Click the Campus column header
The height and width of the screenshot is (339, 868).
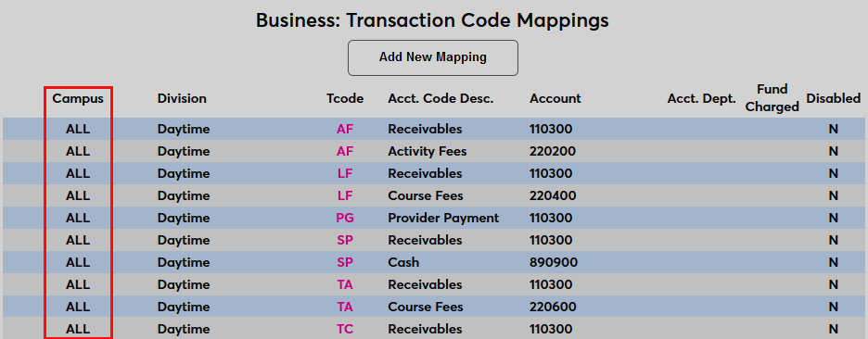pos(78,98)
